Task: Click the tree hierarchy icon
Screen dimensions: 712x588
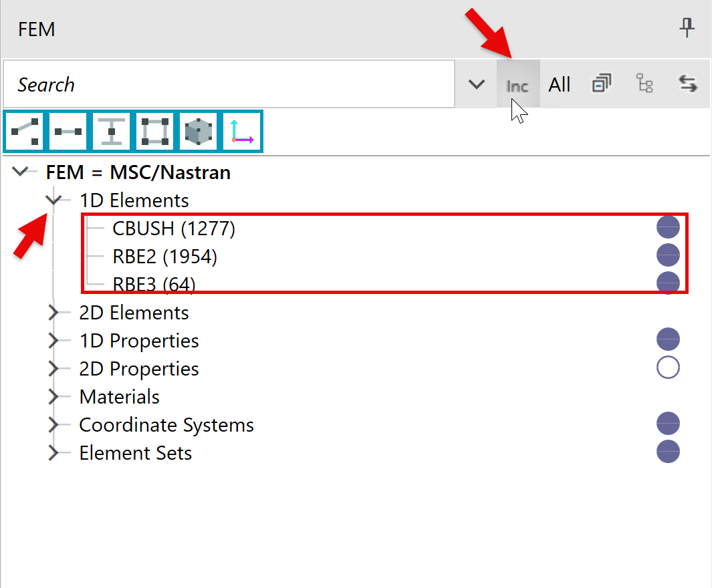Action: point(644,84)
